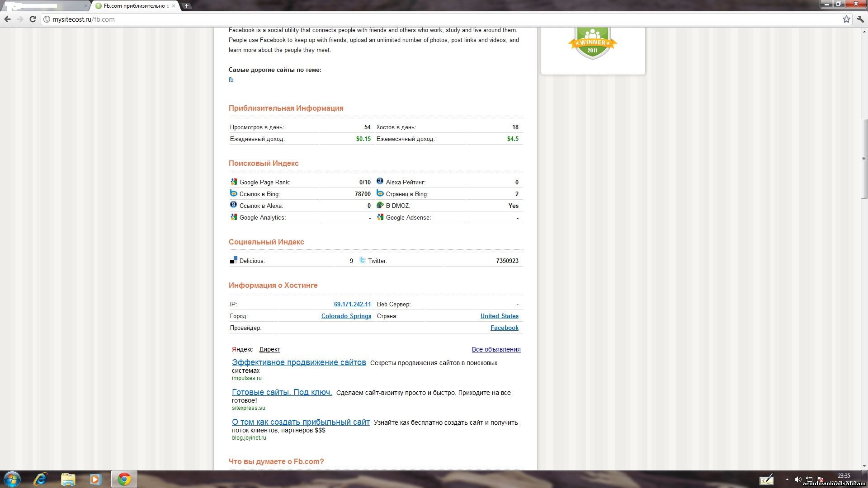Open the Директ link
Screen dimensions: 868x488
click(x=270, y=349)
